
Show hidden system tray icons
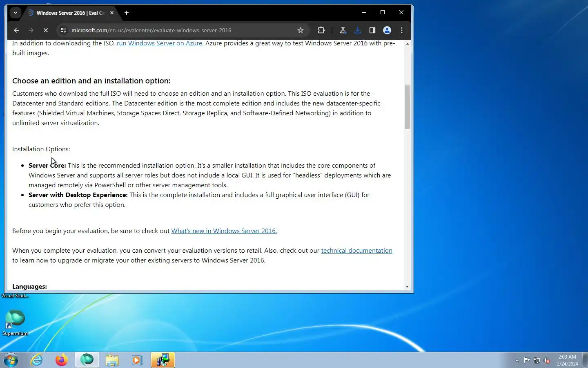517,360
